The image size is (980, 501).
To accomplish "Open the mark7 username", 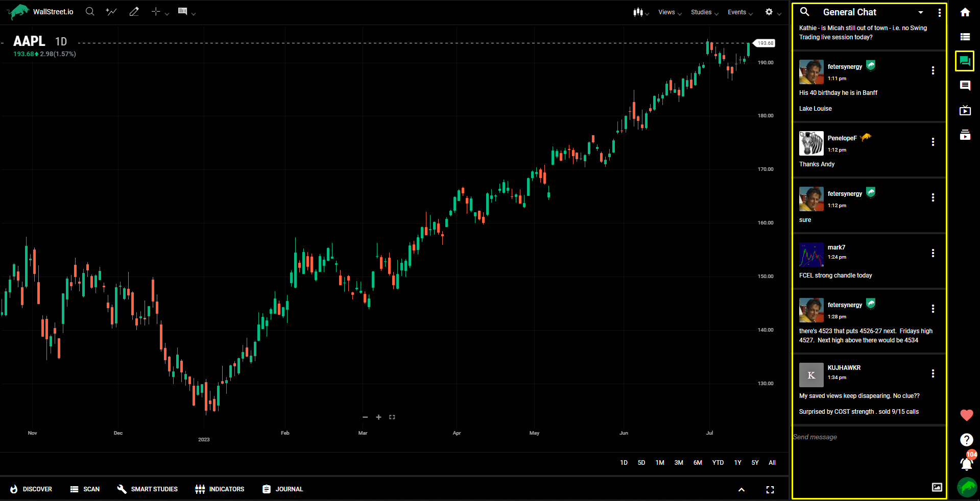I will 836,247.
